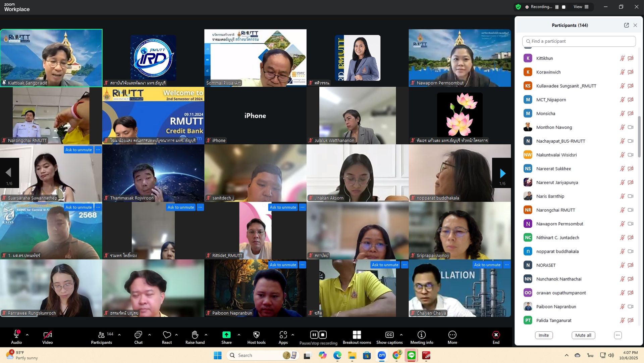Screen dimensions: 644x363
Task: Open the Chat panel icon
Action: click(x=138, y=335)
